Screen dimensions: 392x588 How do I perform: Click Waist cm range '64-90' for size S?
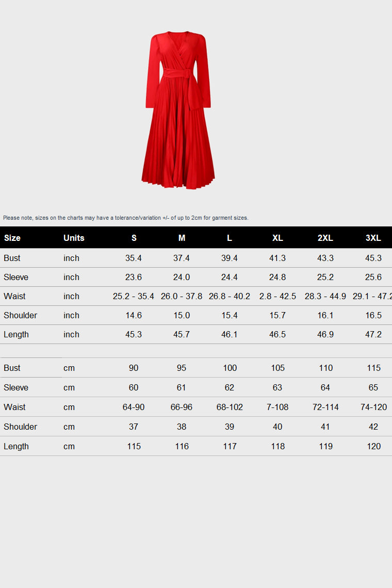pyautogui.click(x=134, y=407)
